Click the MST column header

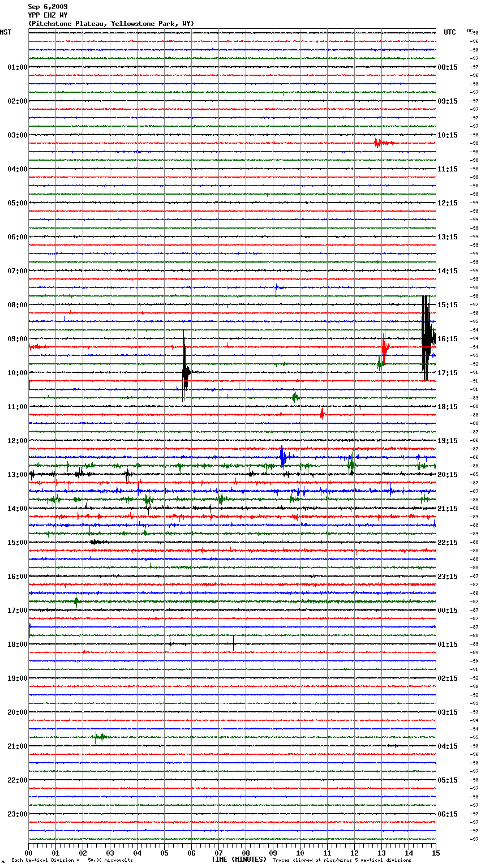(6, 32)
